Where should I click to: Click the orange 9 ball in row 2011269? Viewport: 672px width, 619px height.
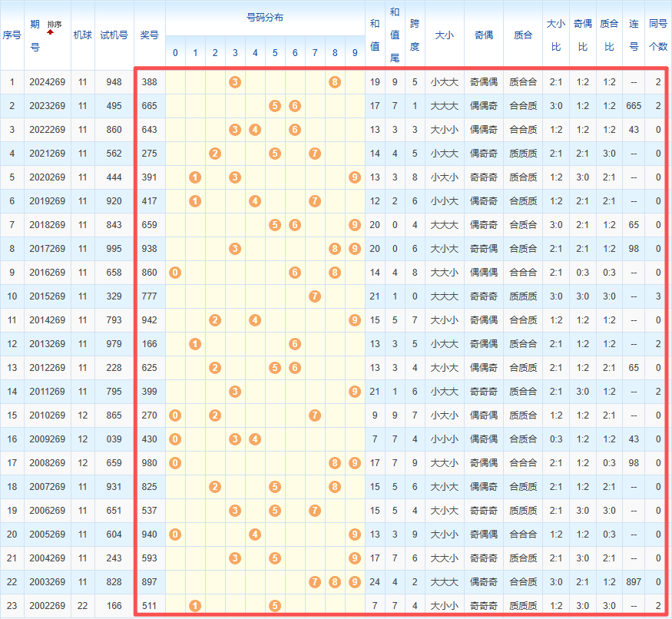(354, 392)
